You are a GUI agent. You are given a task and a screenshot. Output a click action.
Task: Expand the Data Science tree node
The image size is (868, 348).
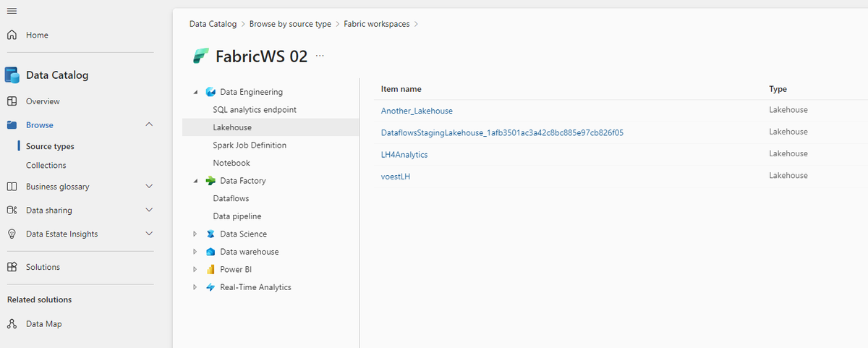(195, 234)
